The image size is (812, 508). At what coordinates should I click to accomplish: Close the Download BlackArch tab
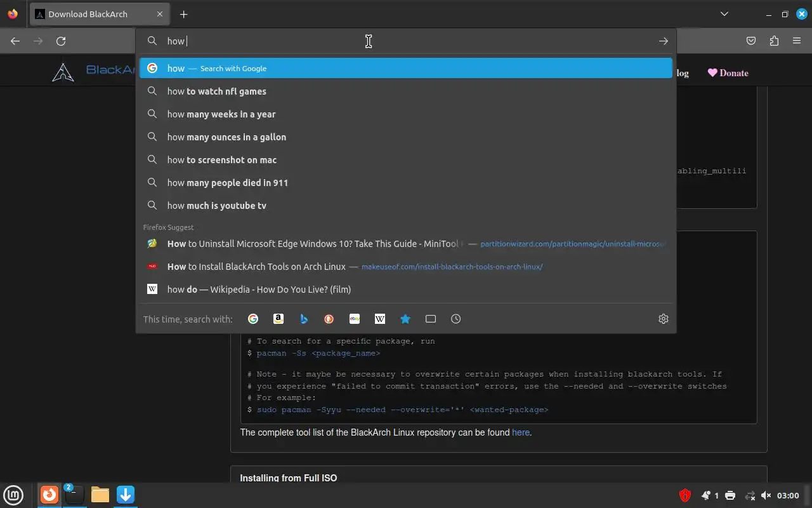pyautogui.click(x=160, y=14)
